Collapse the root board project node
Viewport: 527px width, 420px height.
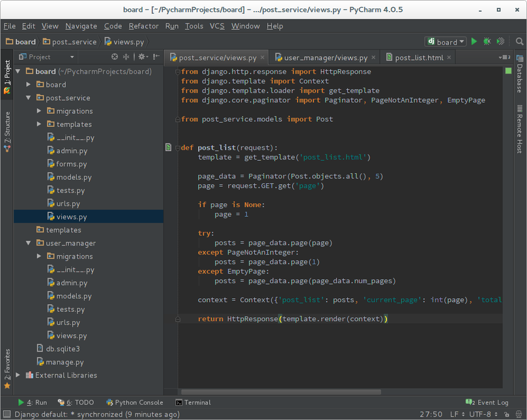[x=18, y=71]
